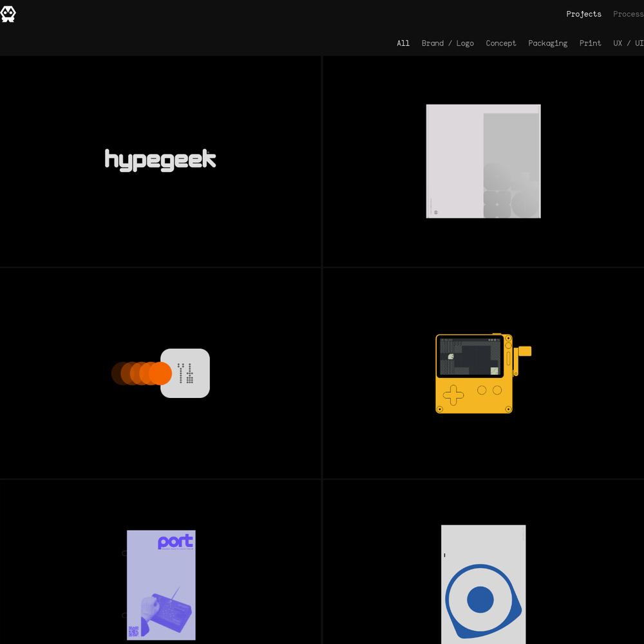This screenshot has width=644, height=644.
Task: View the purple port poster project
Action: 161,585
